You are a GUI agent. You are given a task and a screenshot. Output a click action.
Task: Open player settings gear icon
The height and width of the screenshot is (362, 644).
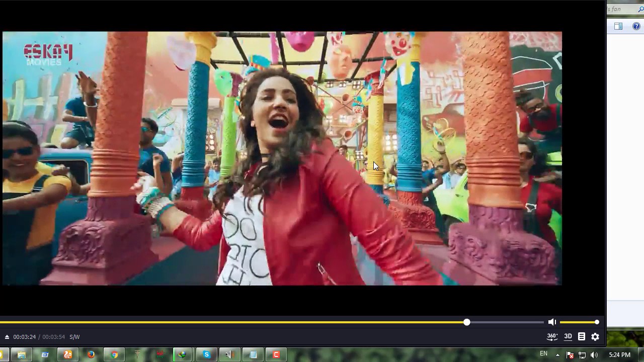595,337
